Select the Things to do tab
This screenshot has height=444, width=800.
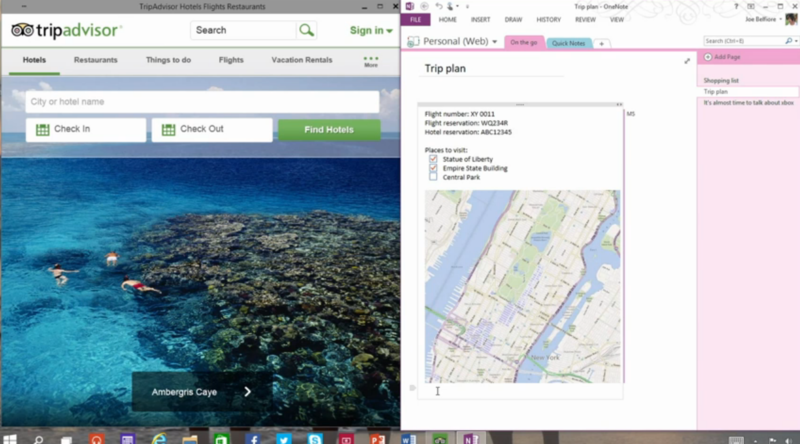tap(168, 60)
